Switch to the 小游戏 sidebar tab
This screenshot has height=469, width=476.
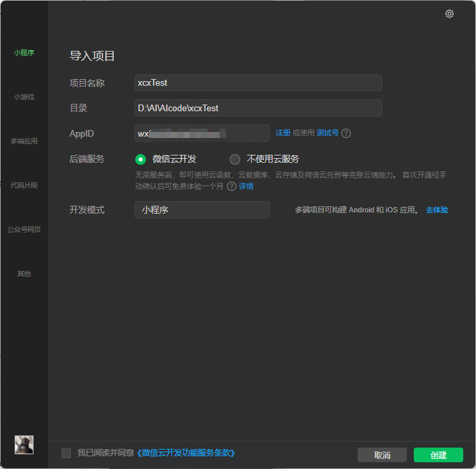tap(24, 97)
